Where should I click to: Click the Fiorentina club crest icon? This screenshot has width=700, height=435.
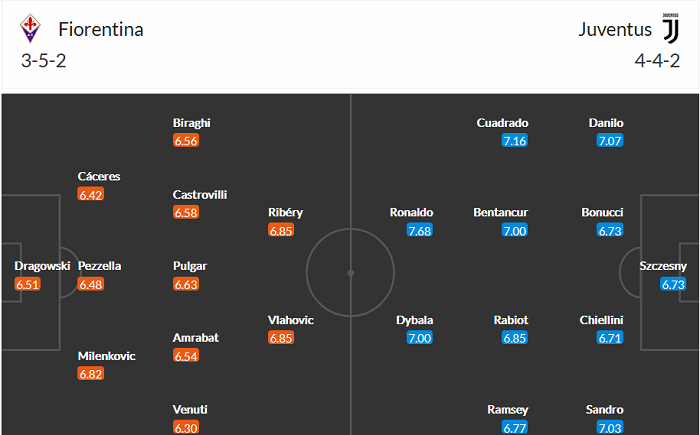click(x=33, y=28)
